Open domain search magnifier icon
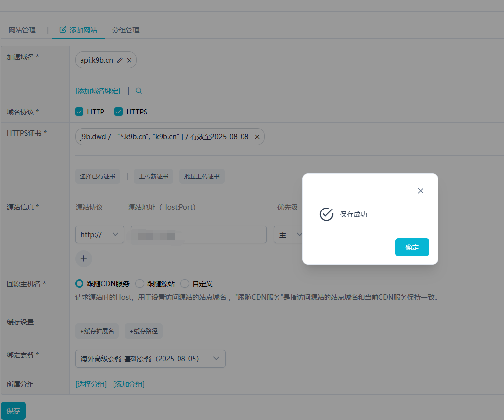 point(139,91)
